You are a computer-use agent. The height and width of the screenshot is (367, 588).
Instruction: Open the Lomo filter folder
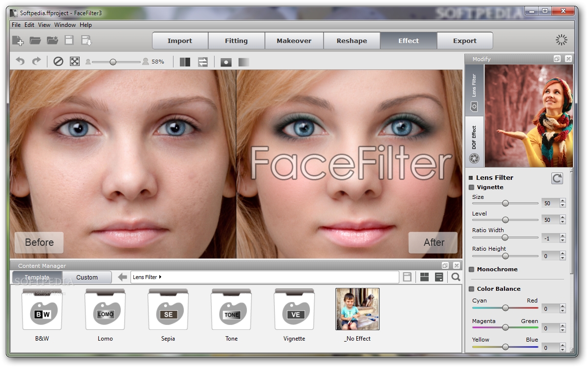tap(105, 315)
